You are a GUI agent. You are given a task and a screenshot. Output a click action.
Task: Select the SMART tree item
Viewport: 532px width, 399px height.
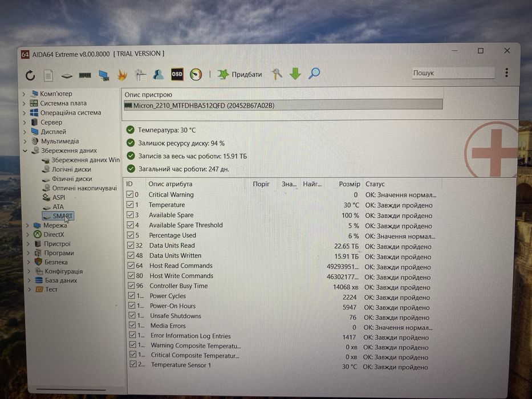pos(58,216)
